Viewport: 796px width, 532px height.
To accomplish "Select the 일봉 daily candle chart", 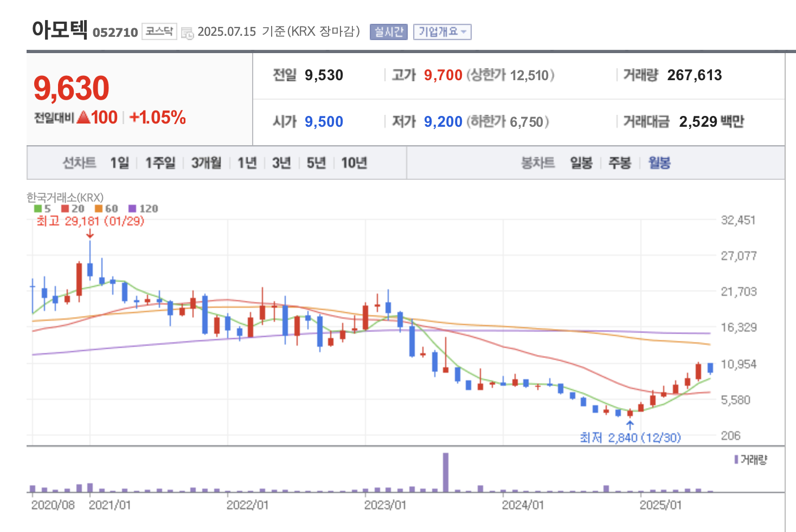I will click(581, 163).
